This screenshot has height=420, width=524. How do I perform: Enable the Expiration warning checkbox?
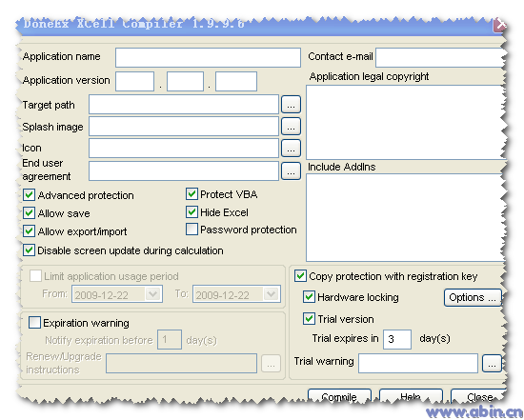[x=34, y=323]
